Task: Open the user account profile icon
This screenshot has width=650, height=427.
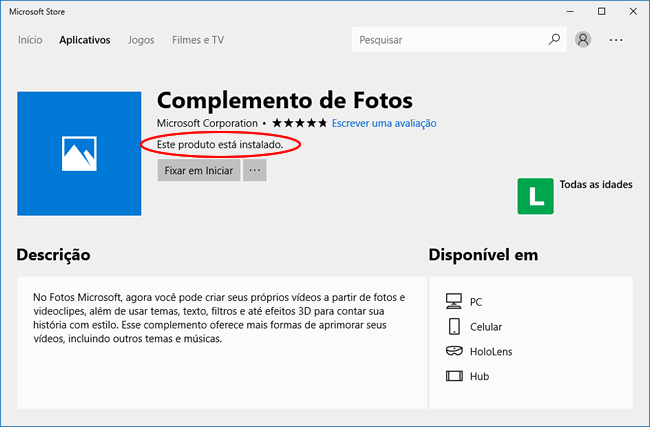Action: coord(584,40)
